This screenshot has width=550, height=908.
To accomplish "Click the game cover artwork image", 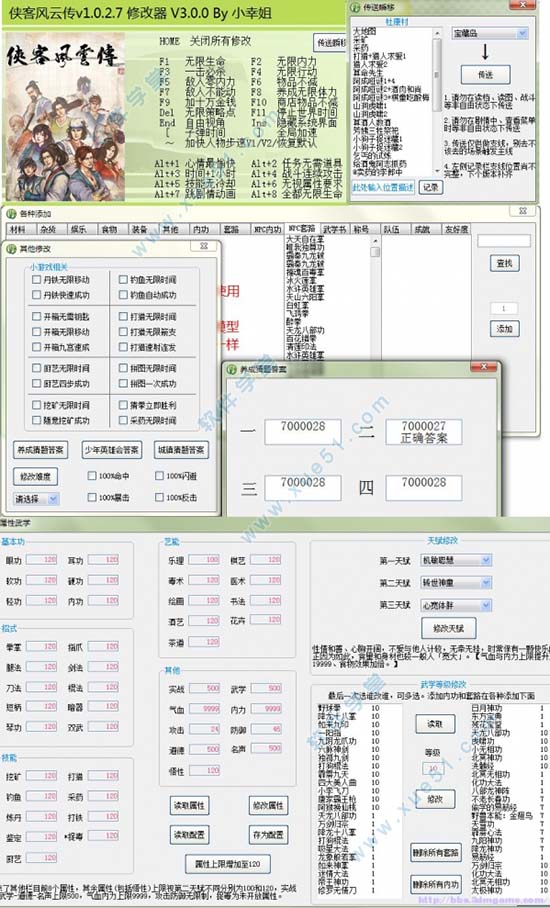I will [65, 116].
